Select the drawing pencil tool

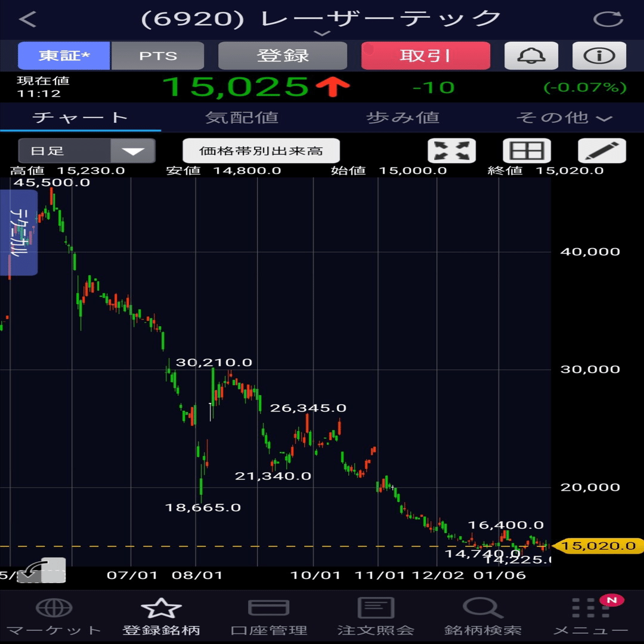click(602, 151)
